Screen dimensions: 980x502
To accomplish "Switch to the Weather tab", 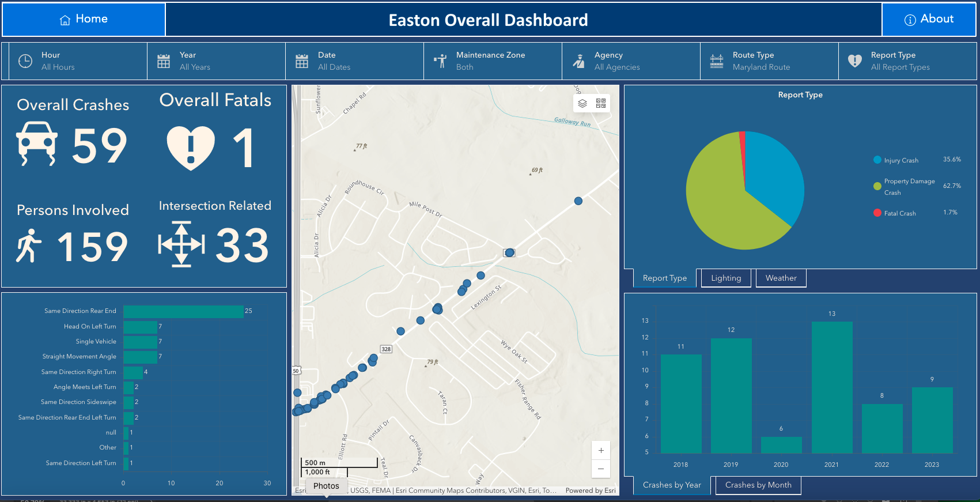I will click(x=781, y=278).
